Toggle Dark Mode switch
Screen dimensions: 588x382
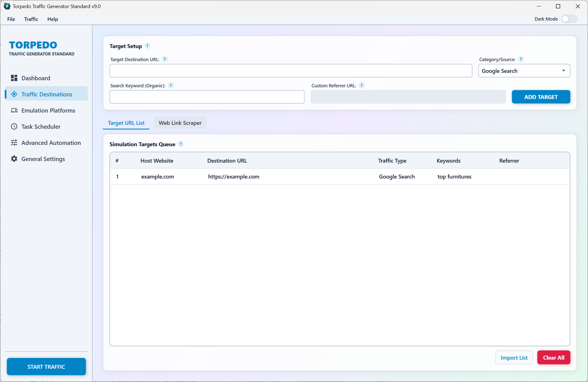(569, 19)
